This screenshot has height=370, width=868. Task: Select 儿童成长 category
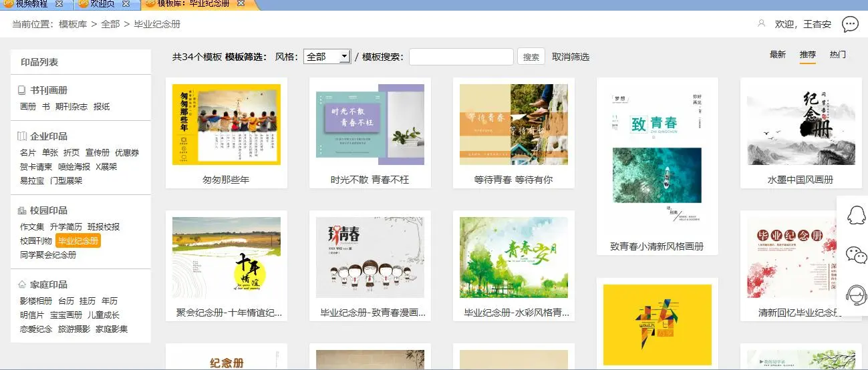click(x=104, y=315)
